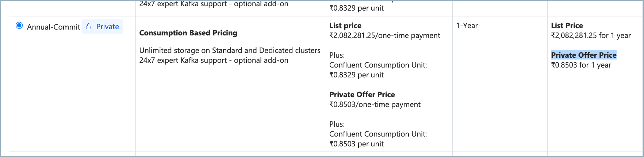Image resolution: width=644 pixels, height=157 pixels.
Task: Click the lock icon in the Private badge
Action: pos(89,27)
